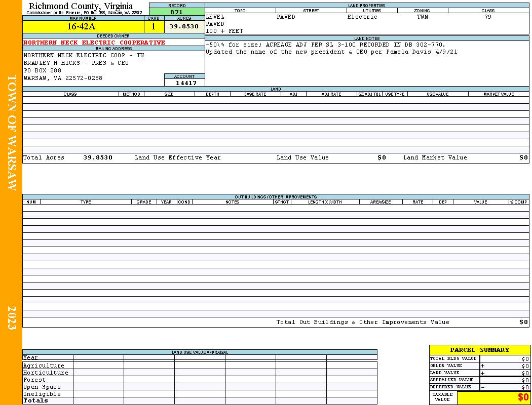Viewport: 532px width, 405px height.
Task: Click mailing line NORTHERN NECK ELECTRIC COOP - TW
Action: pos(84,55)
